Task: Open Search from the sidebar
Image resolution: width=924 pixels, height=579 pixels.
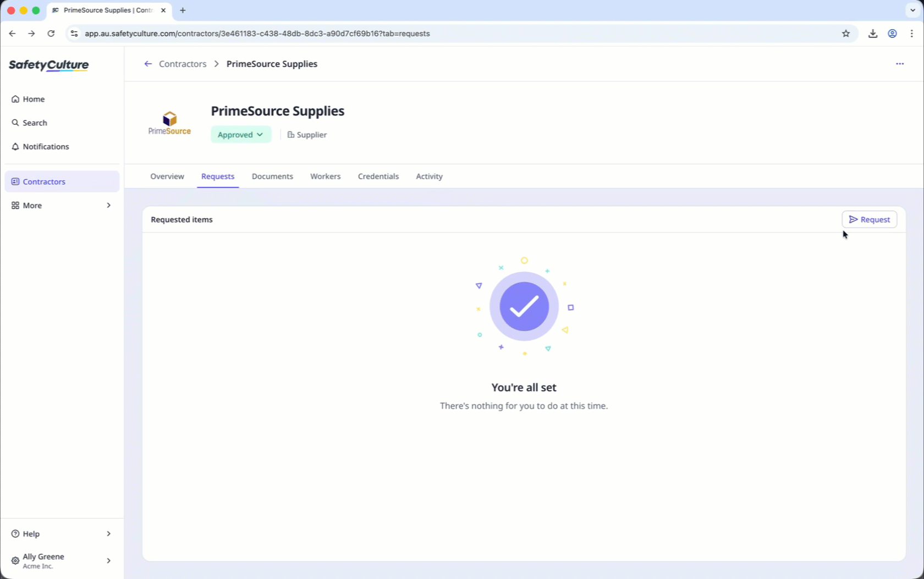Action: (x=62, y=123)
